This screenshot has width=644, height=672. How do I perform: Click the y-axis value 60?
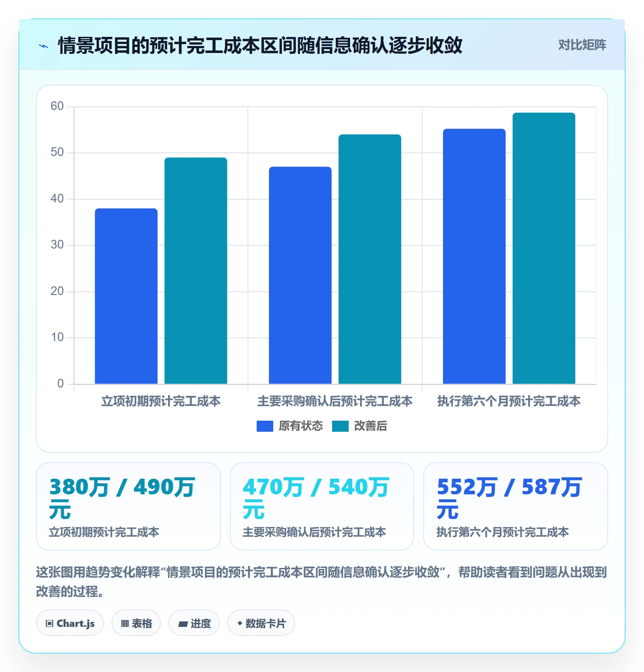(x=57, y=106)
